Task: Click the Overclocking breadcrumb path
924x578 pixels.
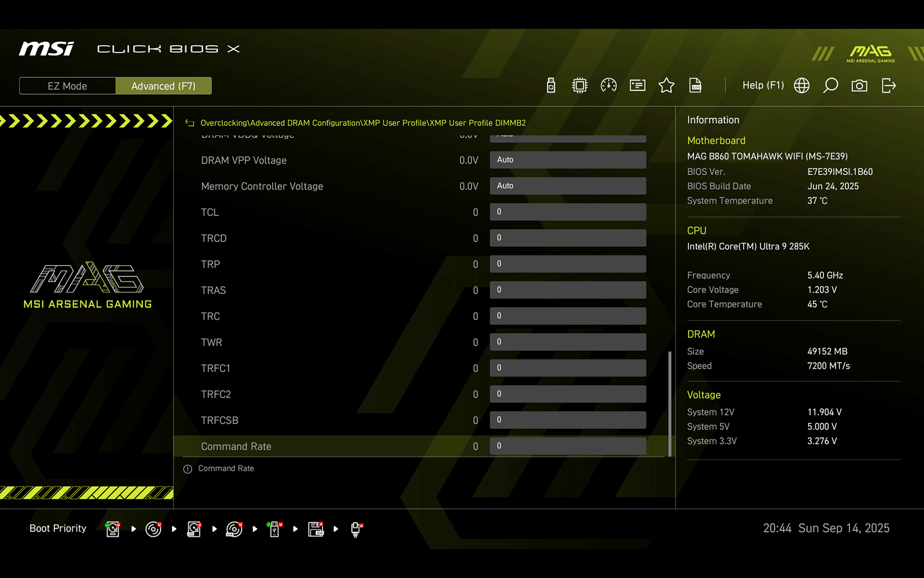Action: point(363,123)
